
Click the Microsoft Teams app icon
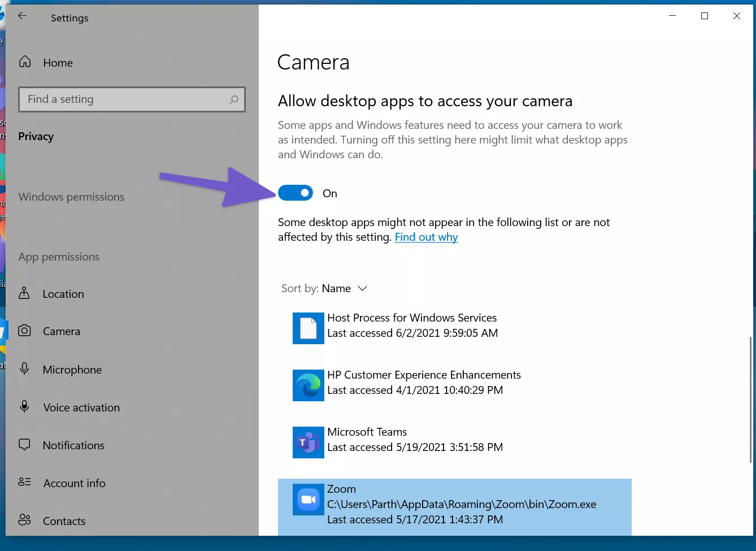point(309,442)
